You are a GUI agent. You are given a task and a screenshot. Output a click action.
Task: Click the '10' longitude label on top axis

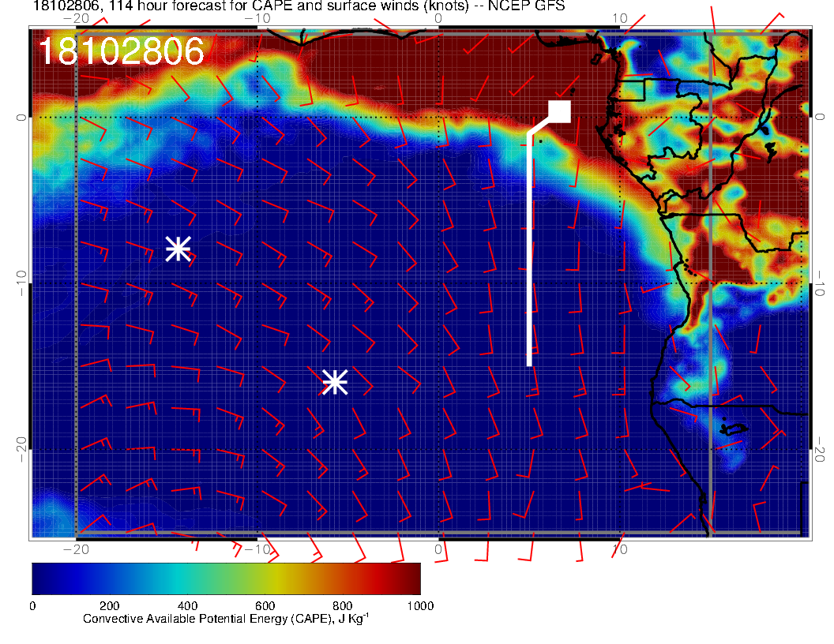[x=620, y=18]
